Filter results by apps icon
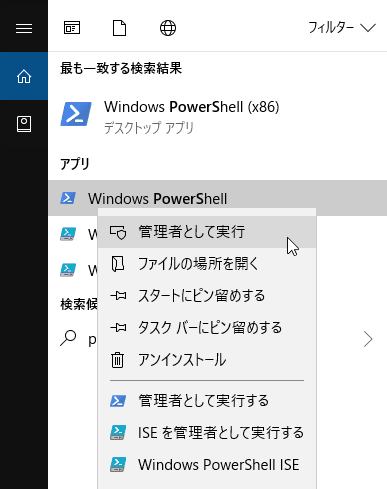 [72, 28]
